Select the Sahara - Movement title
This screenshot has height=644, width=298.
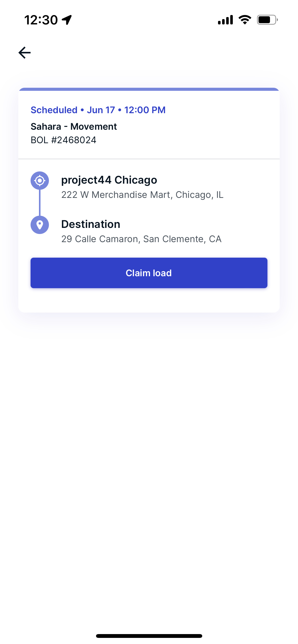click(74, 126)
